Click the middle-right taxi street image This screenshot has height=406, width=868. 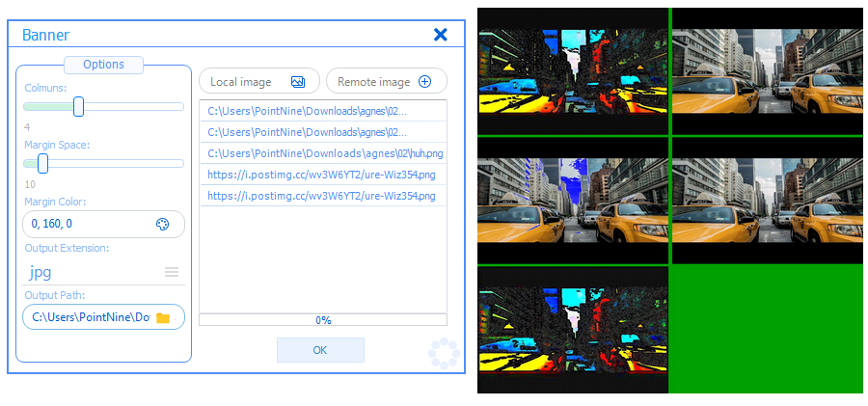768,201
